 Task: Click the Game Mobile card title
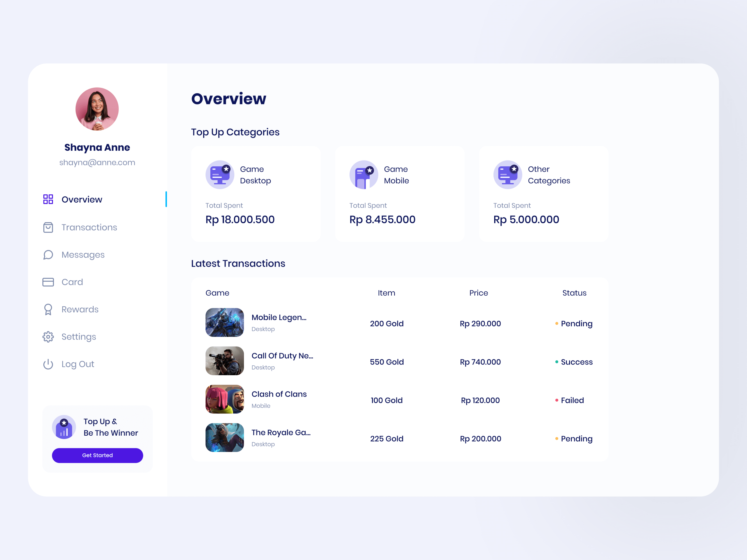point(396,175)
